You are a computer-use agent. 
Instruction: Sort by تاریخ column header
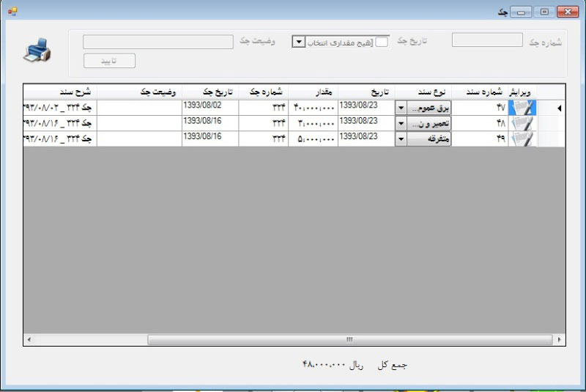(366, 92)
